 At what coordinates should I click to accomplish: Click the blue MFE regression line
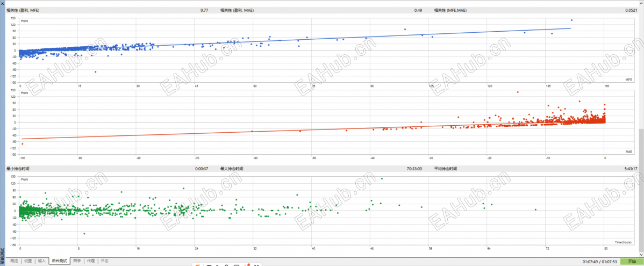(296, 40)
